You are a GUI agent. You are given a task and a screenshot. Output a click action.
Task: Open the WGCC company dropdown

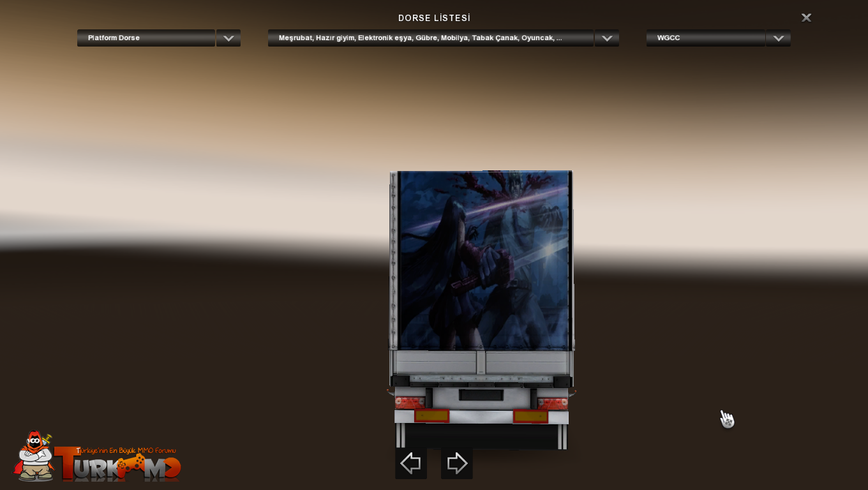706,38
